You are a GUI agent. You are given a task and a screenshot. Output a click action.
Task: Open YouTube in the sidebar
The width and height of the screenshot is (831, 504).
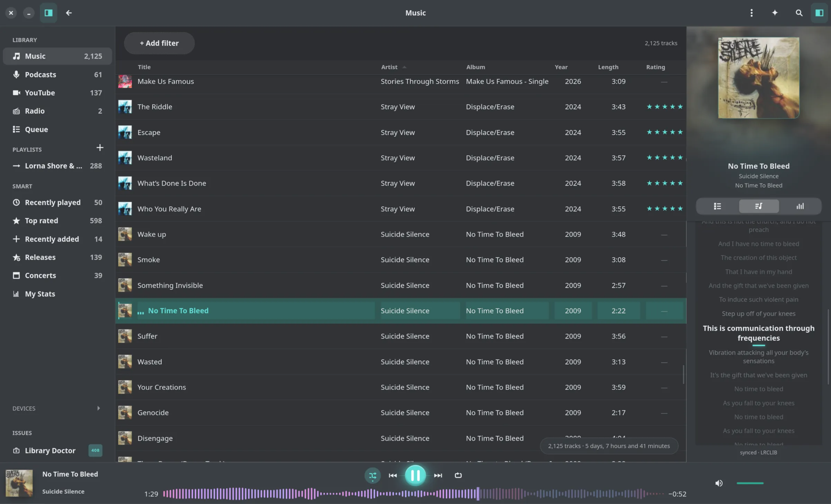pyautogui.click(x=57, y=93)
